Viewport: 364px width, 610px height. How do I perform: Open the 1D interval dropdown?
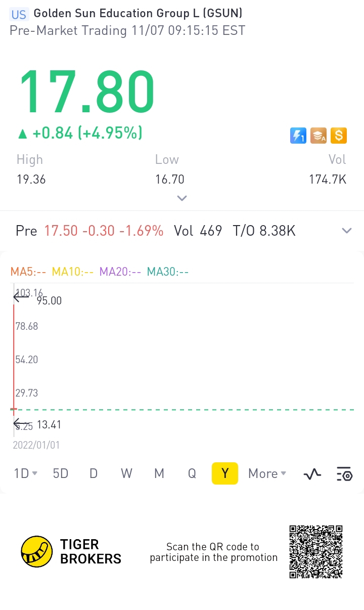[x=25, y=473]
